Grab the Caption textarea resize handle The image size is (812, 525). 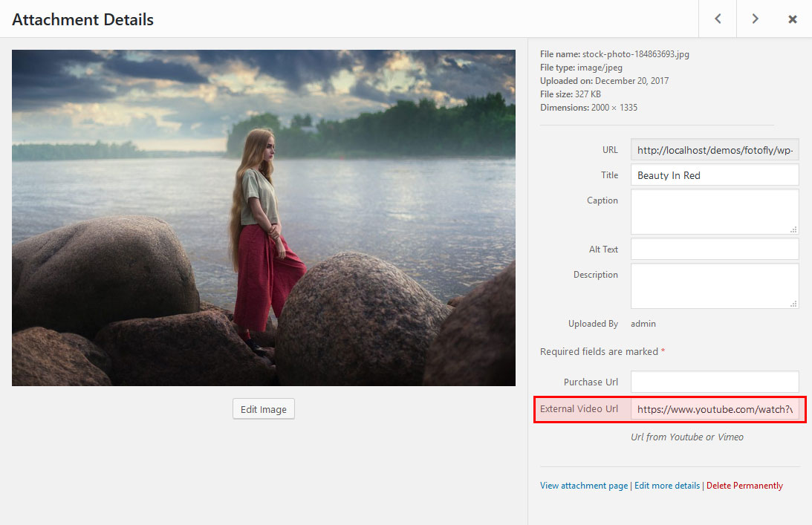(793, 229)
